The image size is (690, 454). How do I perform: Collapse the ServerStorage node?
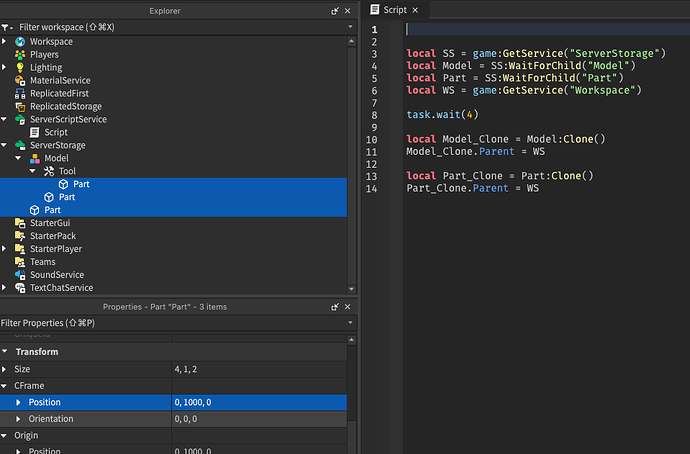click(x=4, y=145)
